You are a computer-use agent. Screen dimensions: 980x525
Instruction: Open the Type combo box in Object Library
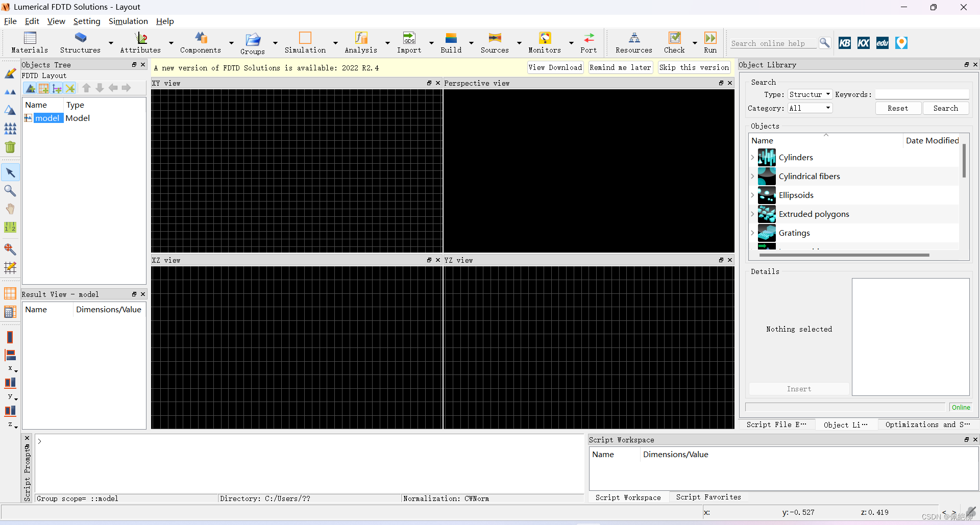pyautogui.click(x=810, y=94)
